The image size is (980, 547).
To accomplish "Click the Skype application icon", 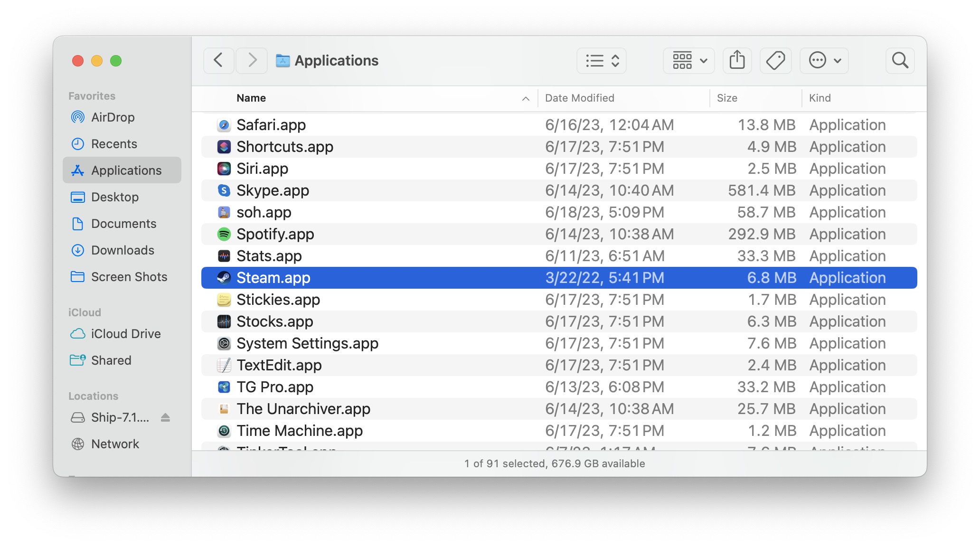I will (x=223, y=190).
